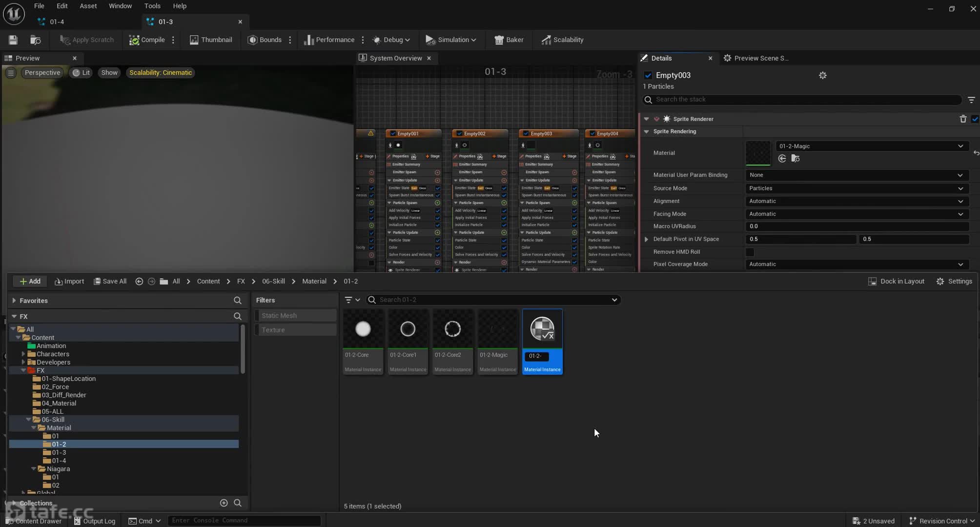Toggle Empty003 node checkbox in System Overview
Image resolution: width=980 pixels, height=527 pixels.
coord(526,134)
